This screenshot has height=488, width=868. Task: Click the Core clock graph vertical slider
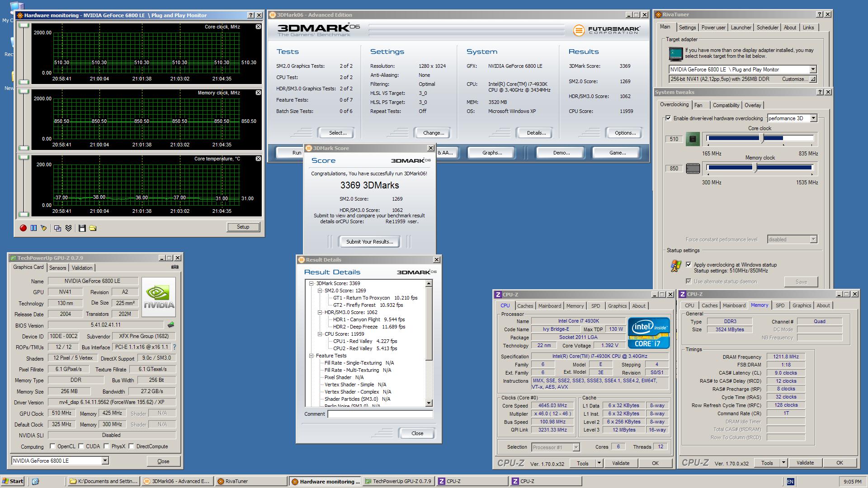[24, 53]
